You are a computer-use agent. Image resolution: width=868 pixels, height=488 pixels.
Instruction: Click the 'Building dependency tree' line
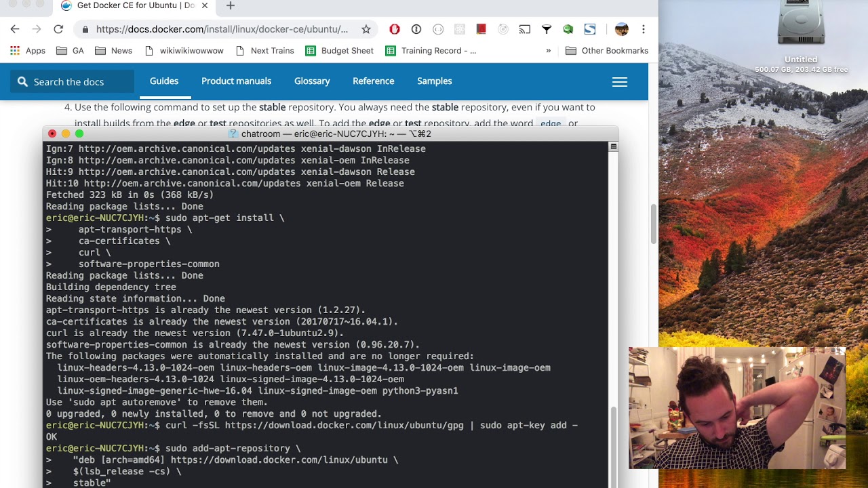point(111,287)
